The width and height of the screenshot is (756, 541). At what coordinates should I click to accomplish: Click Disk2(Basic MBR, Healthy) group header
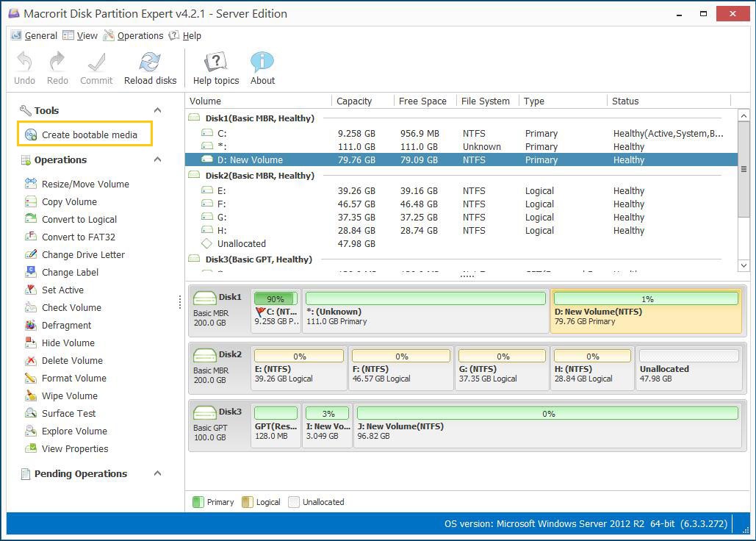coord(259,176)
